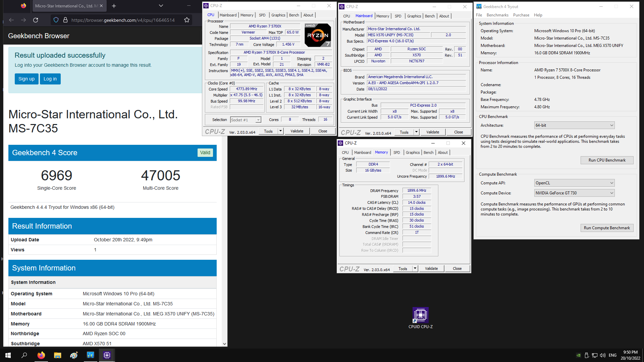Open taskbar Search magnifier

click(x=24, y=355)
